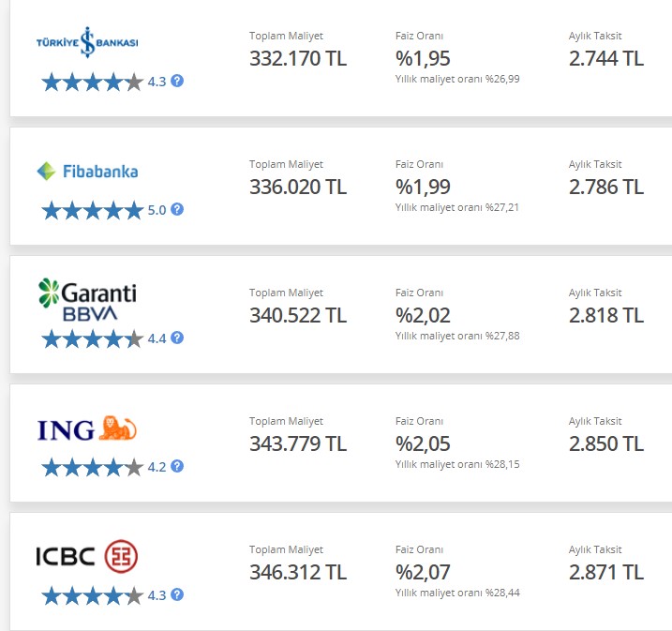Click Fibabanka five-star rating

[x=93, y=210]
